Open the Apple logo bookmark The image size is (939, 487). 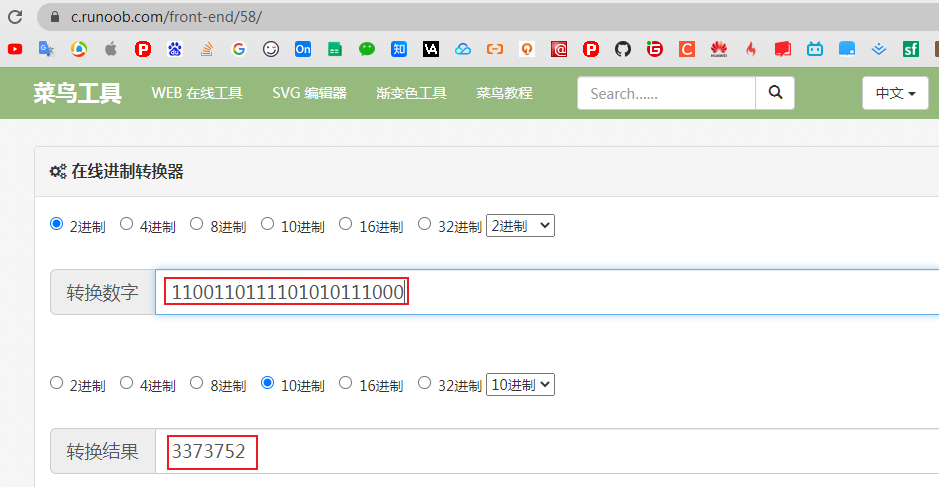pyautogui.click(x=111, y=49)
